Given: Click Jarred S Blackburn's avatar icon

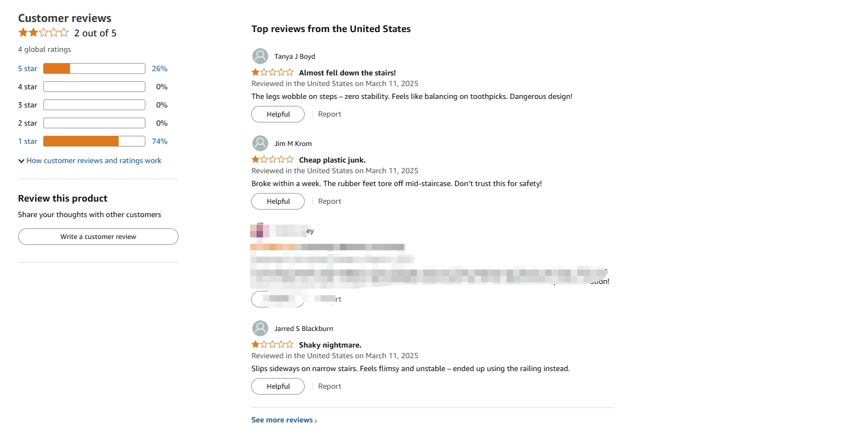Looking at the screenshot, I should [260, 328].
